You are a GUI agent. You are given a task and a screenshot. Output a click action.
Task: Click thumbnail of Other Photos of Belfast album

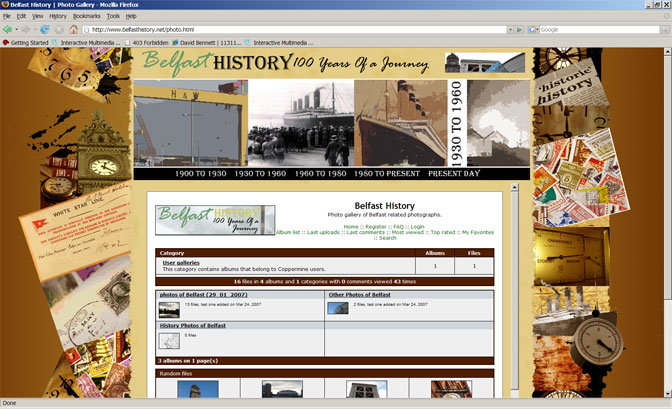coord(338,308)
